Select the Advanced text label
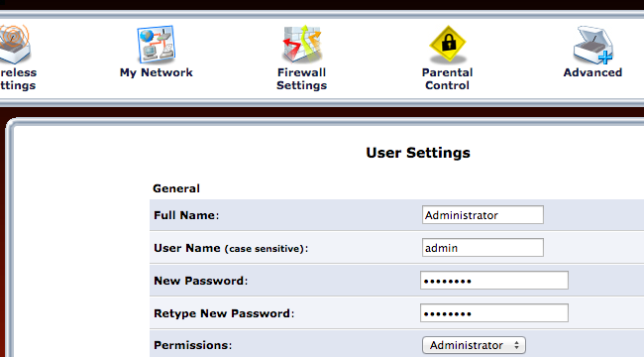 (x=592, y=72)
